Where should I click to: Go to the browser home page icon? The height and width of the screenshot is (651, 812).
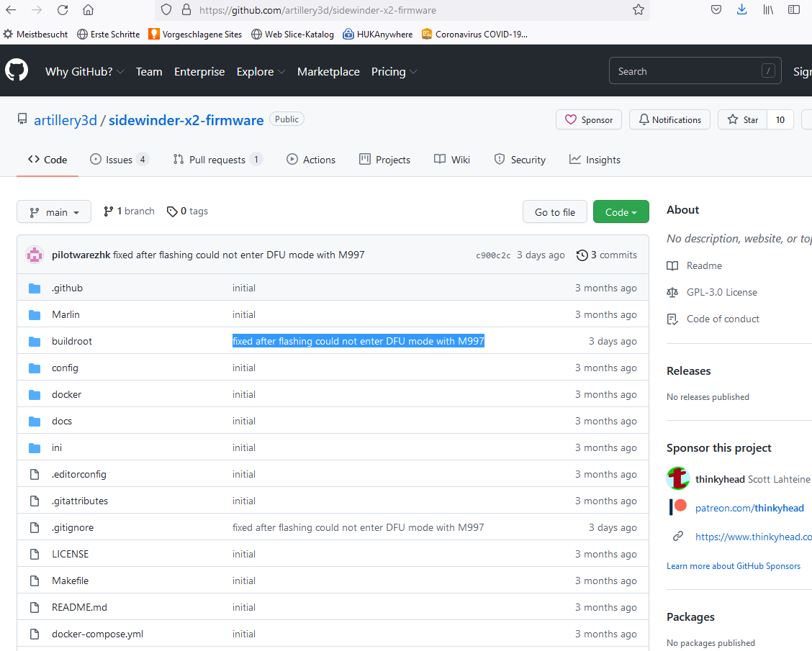[89, 10]
